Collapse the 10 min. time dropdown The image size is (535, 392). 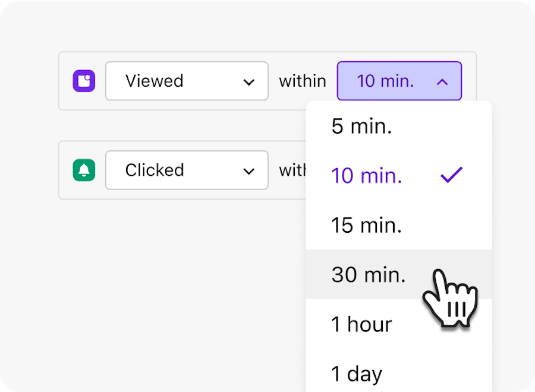pyautogui.click(x=399, y=81)
